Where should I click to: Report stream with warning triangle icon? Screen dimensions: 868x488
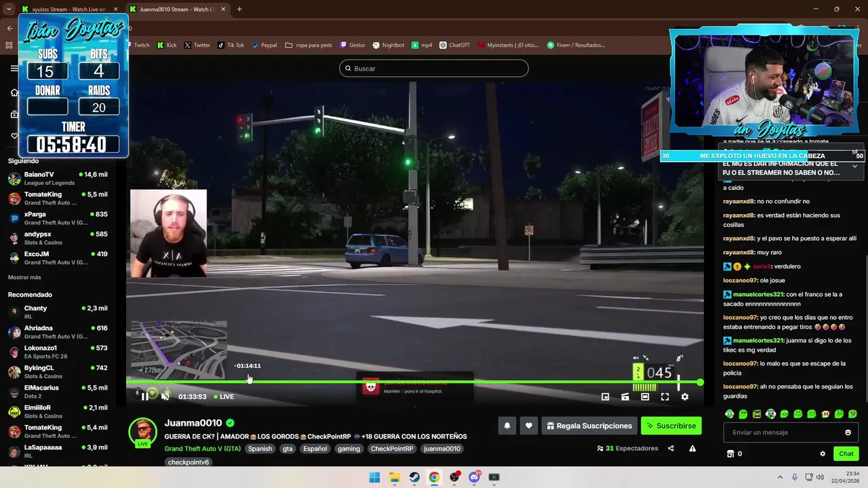point(692,448)
